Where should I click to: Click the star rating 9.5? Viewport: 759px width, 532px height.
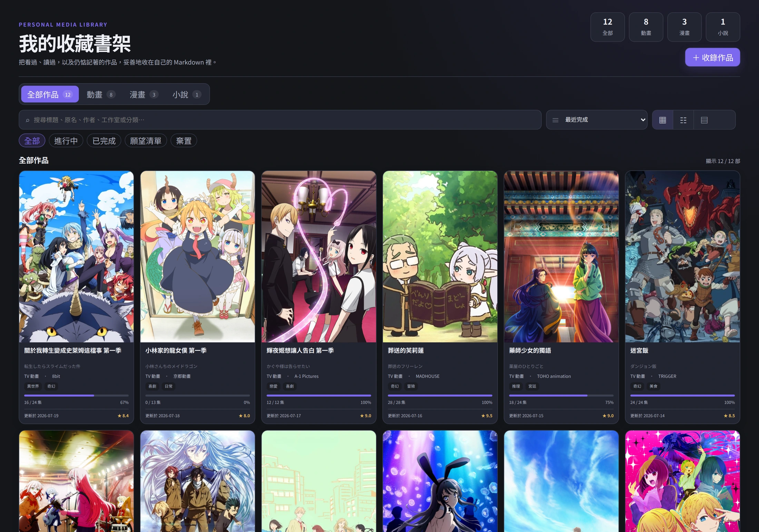487,415
